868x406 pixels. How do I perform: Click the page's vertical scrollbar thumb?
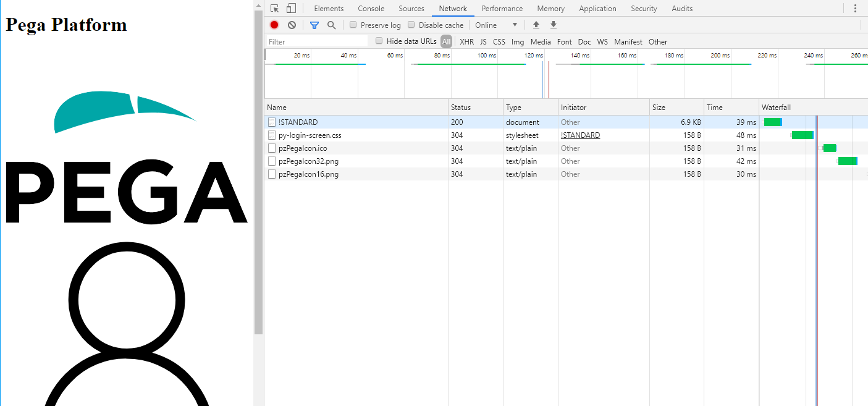click(259, 172)
